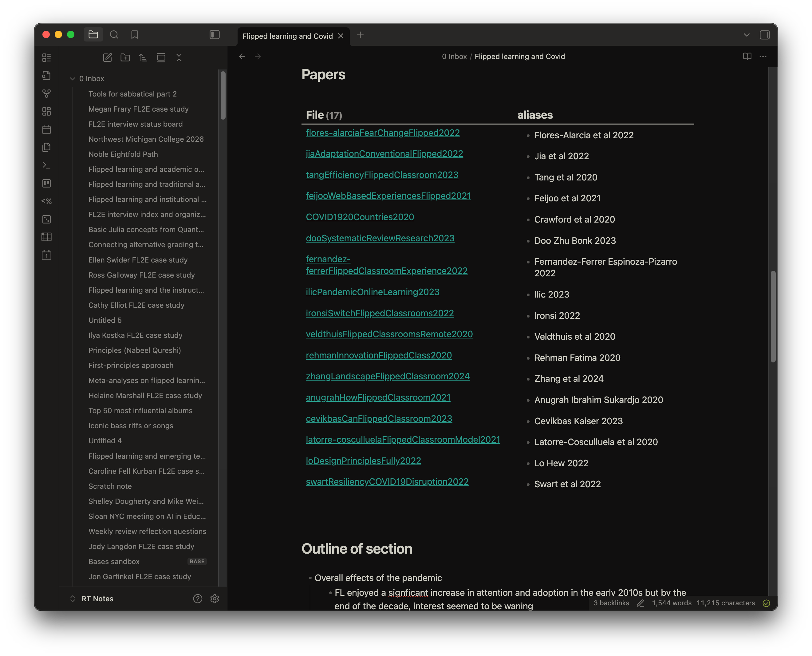Toggle the right sidebar

click(764, 35)
